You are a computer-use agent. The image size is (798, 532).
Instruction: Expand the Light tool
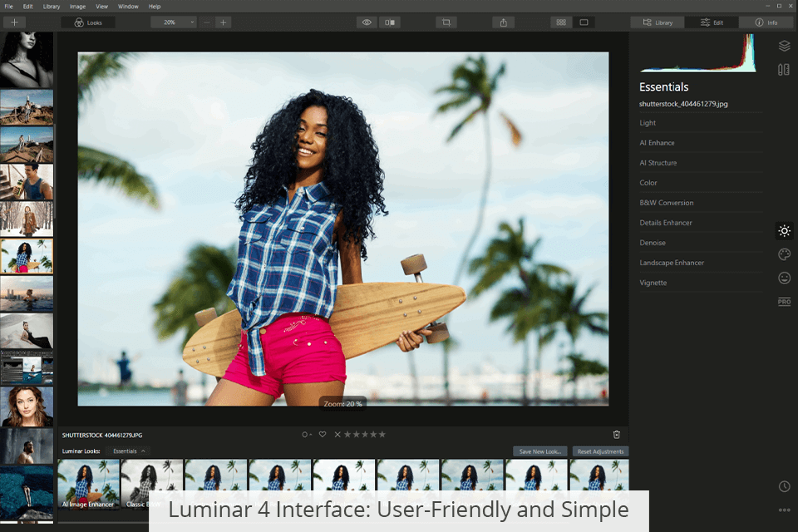(701, 123)
